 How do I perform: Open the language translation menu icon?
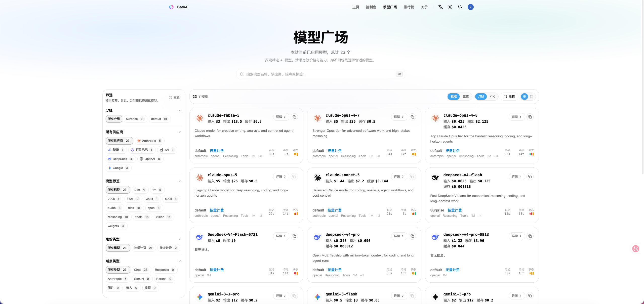(440, 7)
